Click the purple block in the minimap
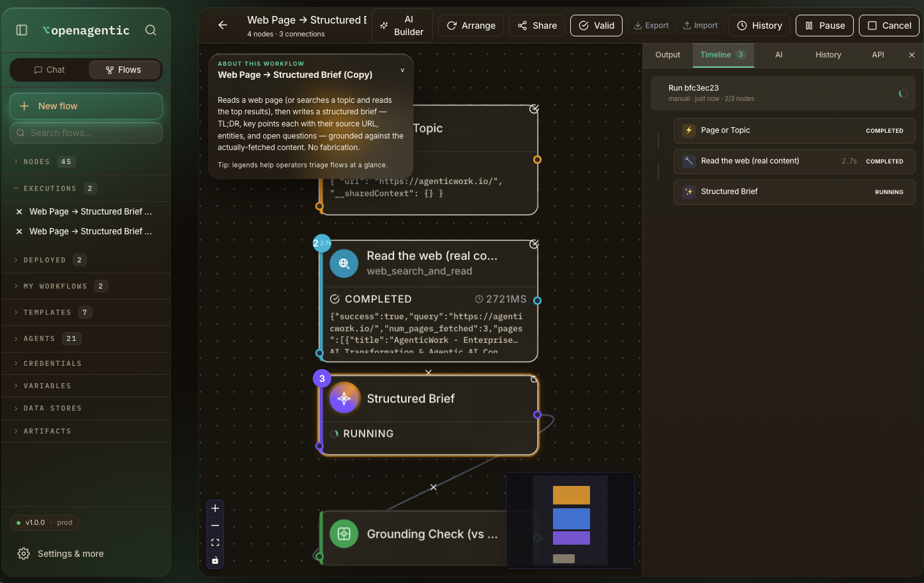Viewport: 924px width, 583px height. [572, 538]
